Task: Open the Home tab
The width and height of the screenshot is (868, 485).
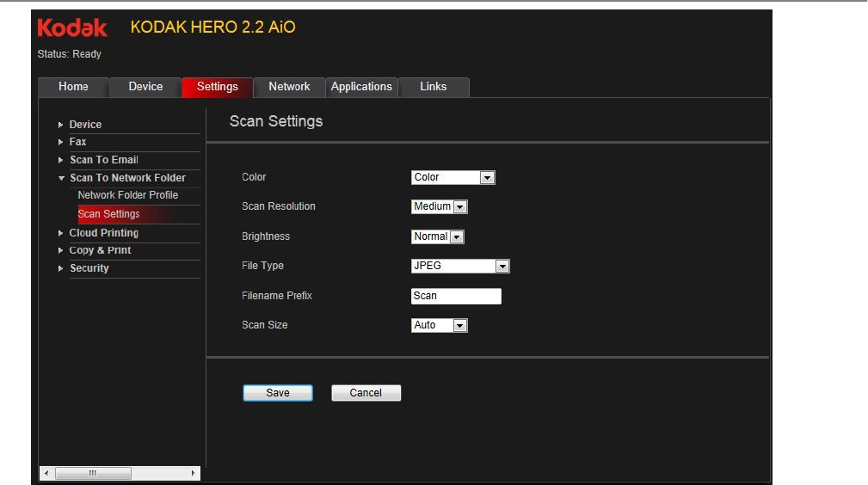Action: pyautogui.click(x=74, y=87)
